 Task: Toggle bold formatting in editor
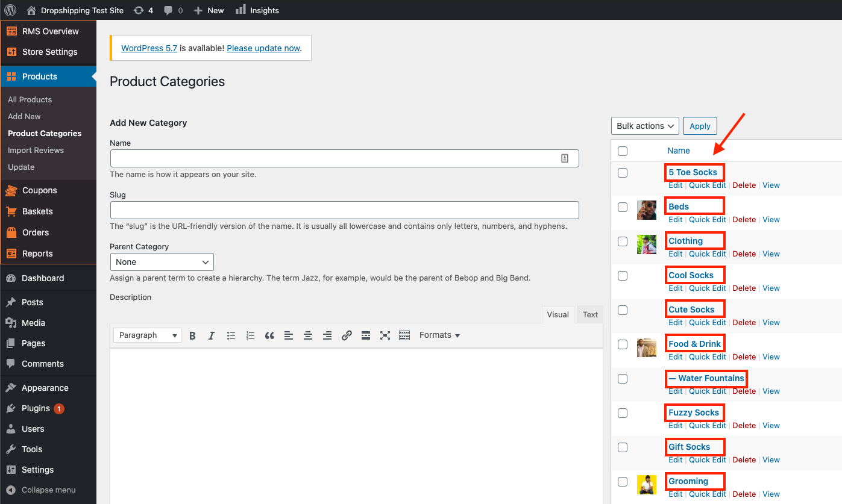click(192, 335)
